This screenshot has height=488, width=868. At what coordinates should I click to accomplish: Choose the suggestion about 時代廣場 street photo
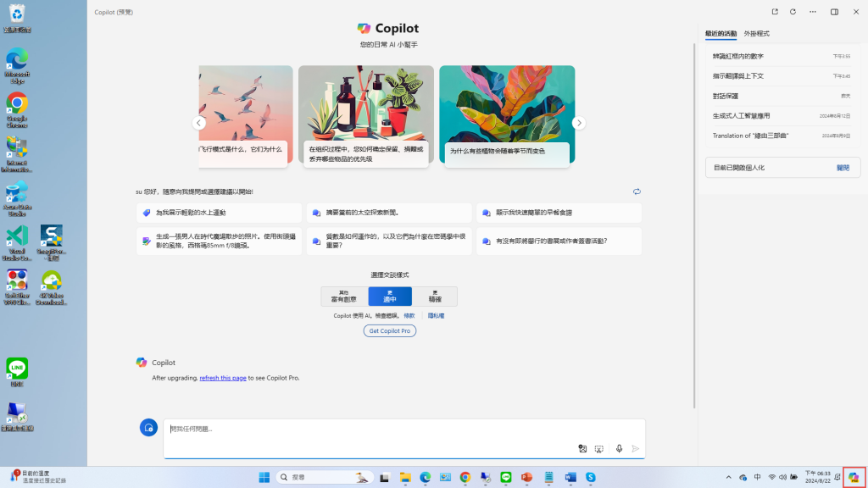click(x=220, y=241)
